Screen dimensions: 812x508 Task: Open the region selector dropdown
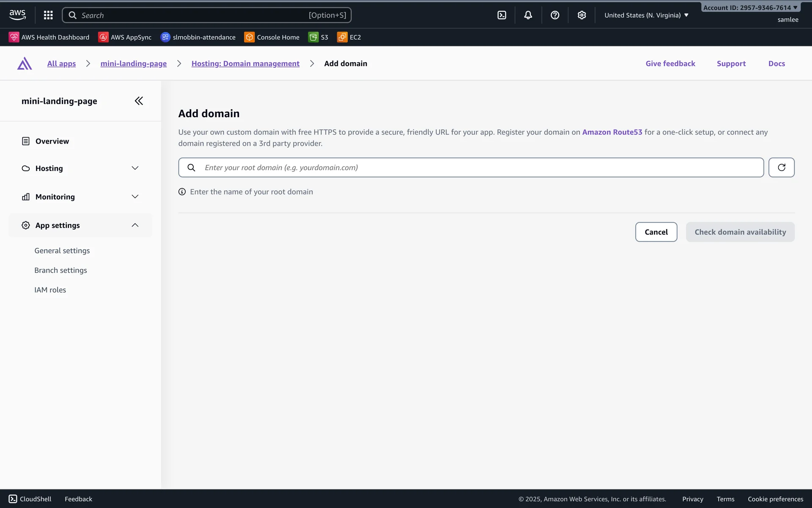(x=646, y=15)
